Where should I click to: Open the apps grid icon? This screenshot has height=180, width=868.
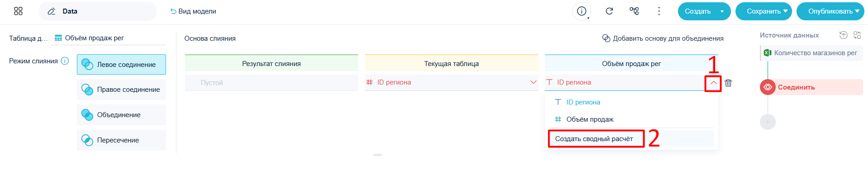coord(18,11)
